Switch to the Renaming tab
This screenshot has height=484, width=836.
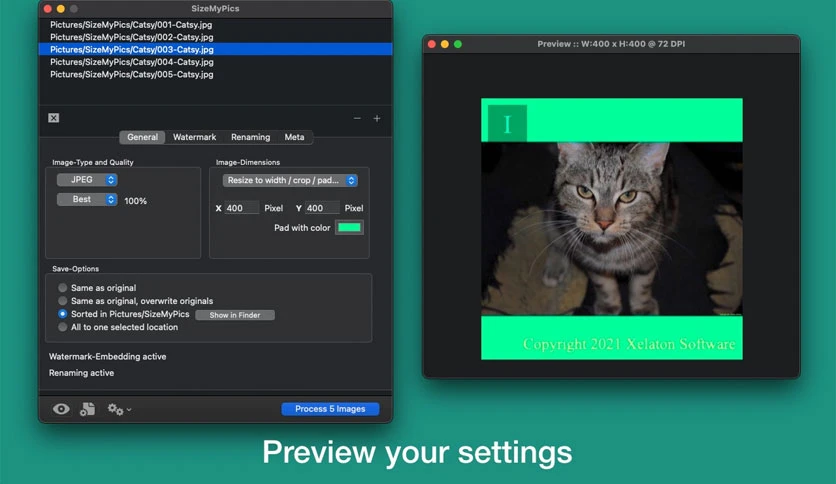251,137
